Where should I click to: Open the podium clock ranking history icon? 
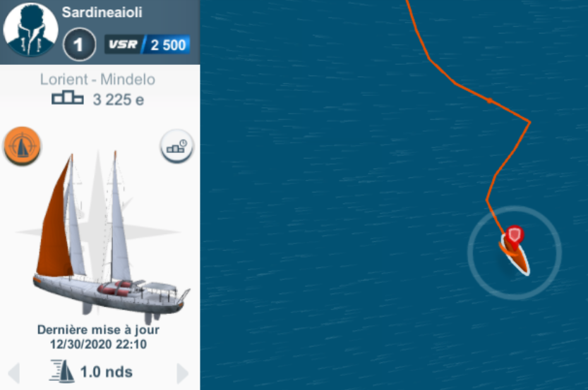tap(176, 146)
